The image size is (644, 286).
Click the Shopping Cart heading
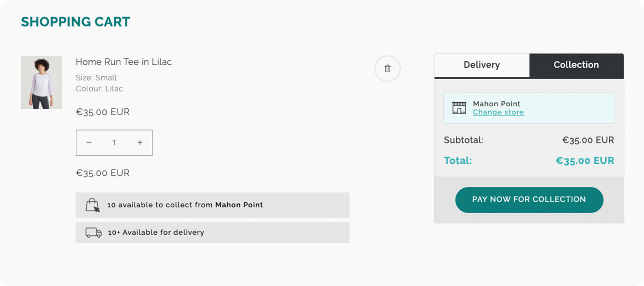76,22
